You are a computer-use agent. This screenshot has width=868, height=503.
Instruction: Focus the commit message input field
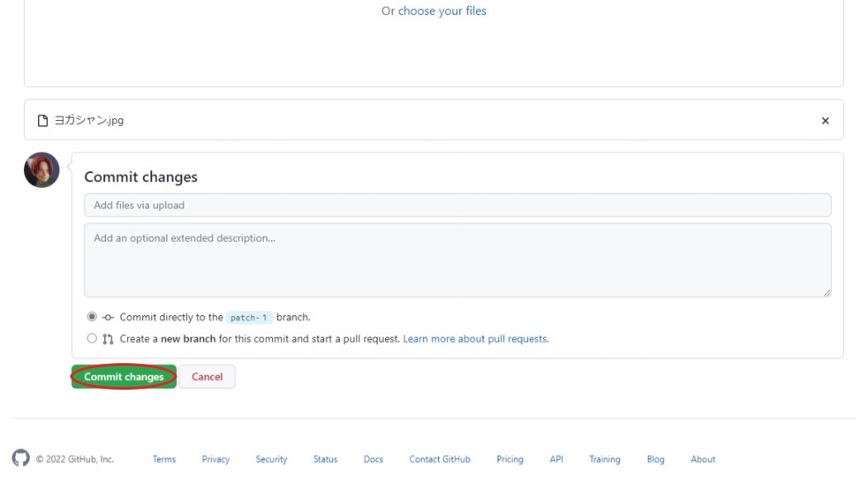pyautogui.click(x=457, y=205)
